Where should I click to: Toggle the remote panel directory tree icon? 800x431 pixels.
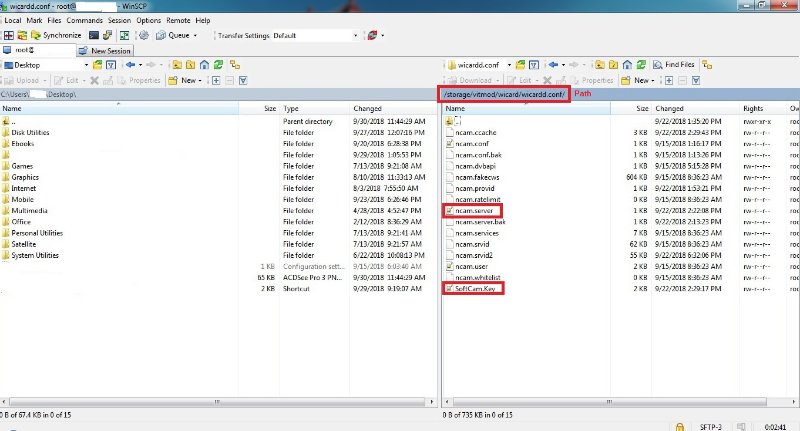pyautogui.click(x=707, y=65)
